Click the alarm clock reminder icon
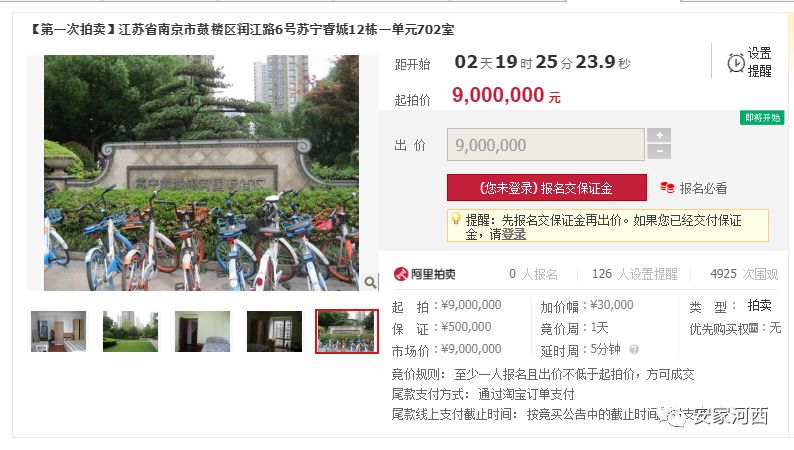 pos(736,63)
